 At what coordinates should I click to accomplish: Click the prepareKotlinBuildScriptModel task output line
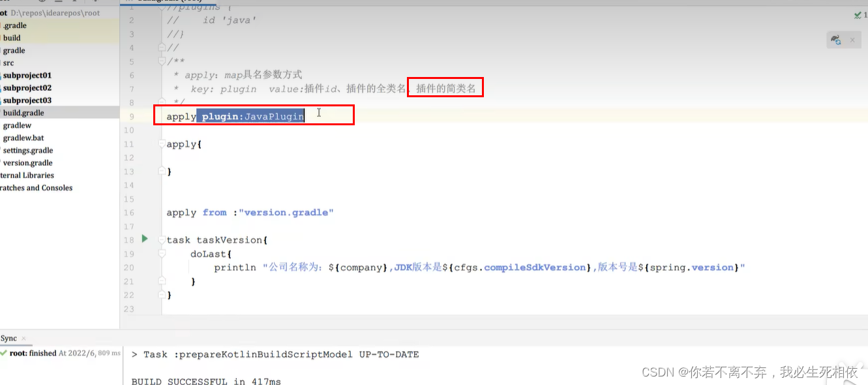tap(275, 354)
